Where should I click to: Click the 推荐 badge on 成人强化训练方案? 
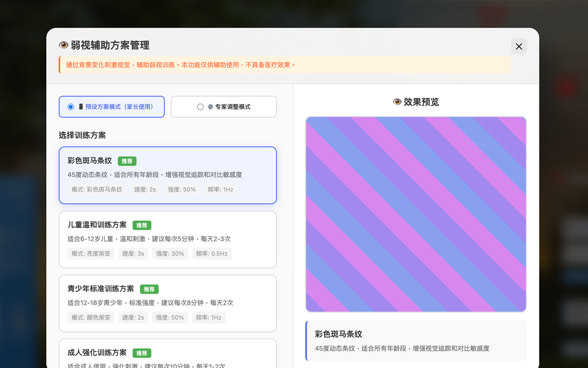(142, 353)
